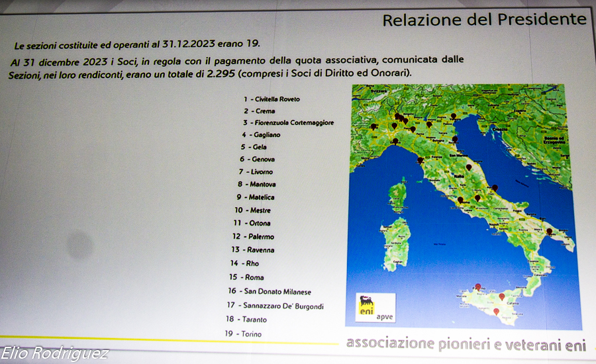Click the eni apve logo on the map
The height and width of the screenshot is (364, 596).
375,307
